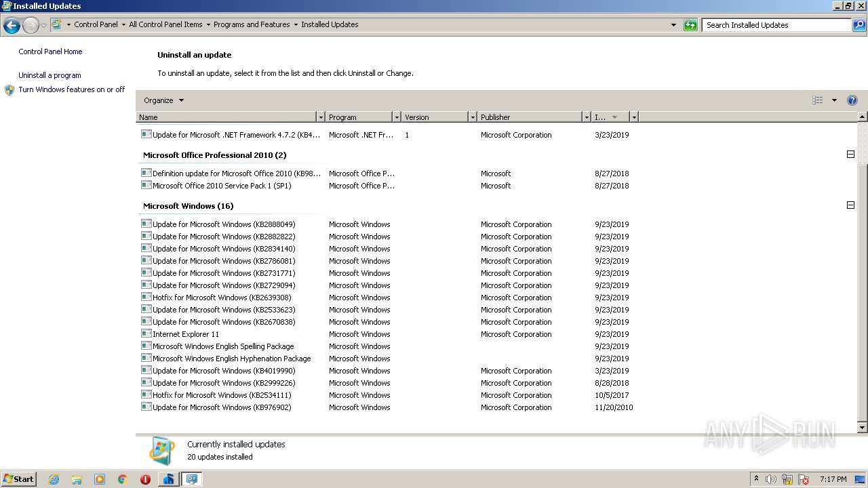Launch Opera browser from taskbar
The width and height of the screenshot is (868, 488).
145,479
